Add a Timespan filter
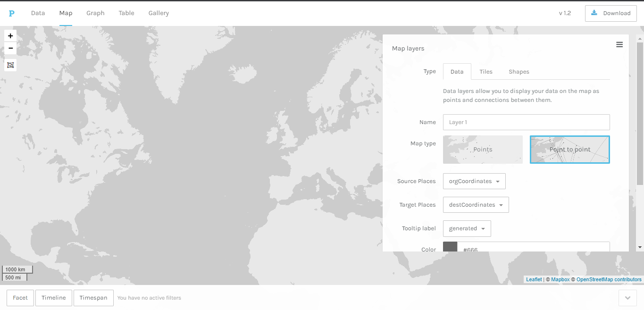 point(93,298)
